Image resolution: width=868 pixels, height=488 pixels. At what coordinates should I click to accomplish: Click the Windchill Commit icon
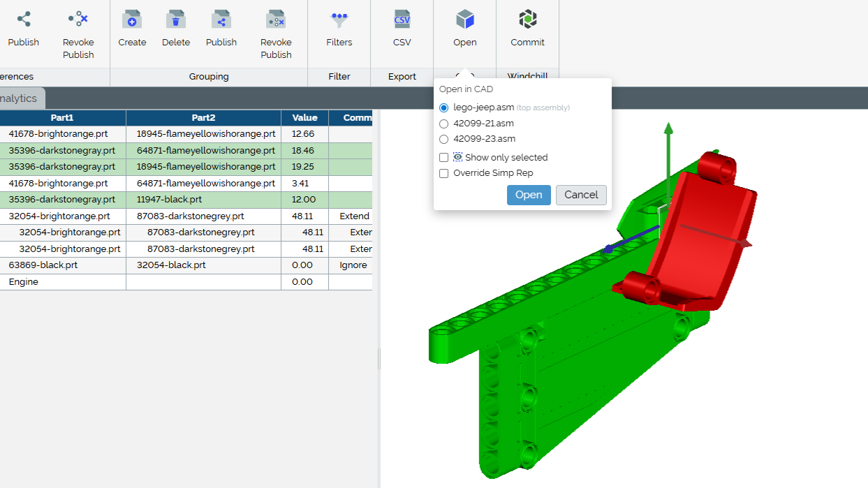[x=527, y=20]
